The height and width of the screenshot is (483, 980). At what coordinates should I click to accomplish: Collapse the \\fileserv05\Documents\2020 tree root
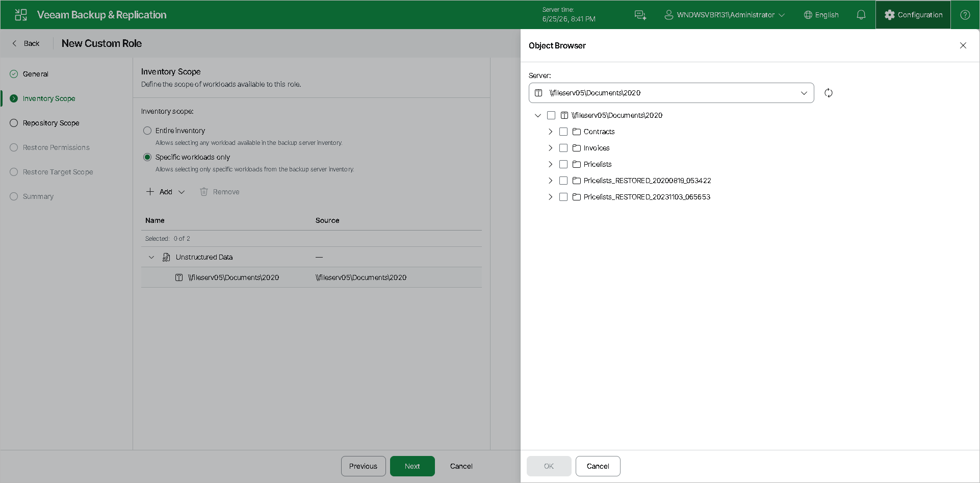click(538, 115)
